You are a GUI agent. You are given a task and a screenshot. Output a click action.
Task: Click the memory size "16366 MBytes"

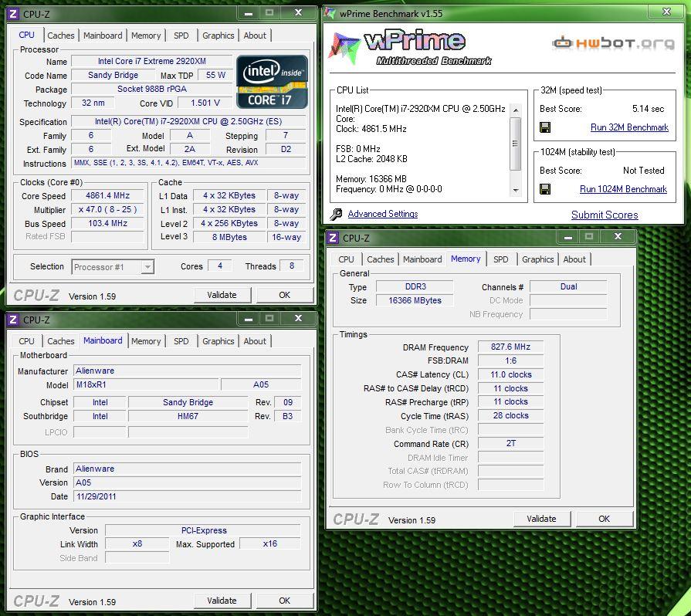click(415, 300)
